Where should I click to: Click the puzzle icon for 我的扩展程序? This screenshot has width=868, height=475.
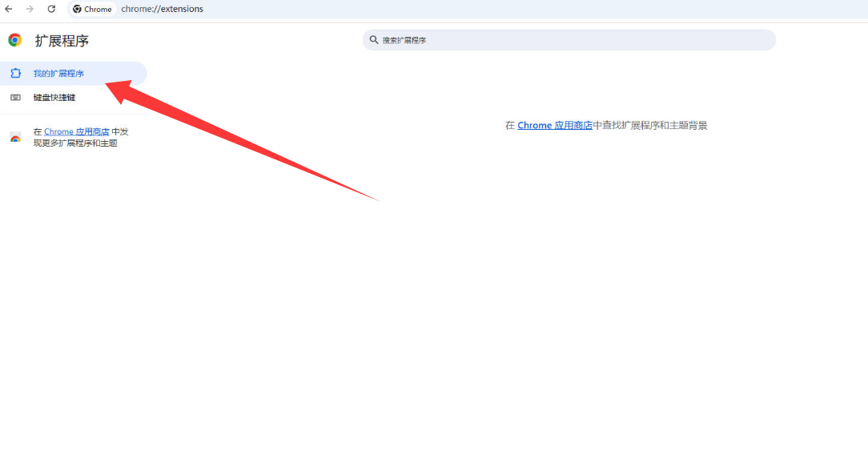[x=15, y=73]
